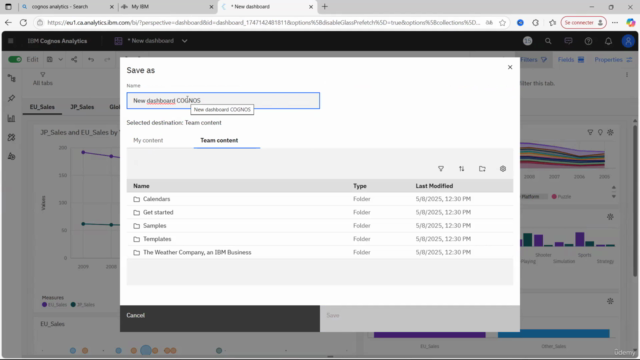
Task: Undo the last action
Action: pos(91,60)
